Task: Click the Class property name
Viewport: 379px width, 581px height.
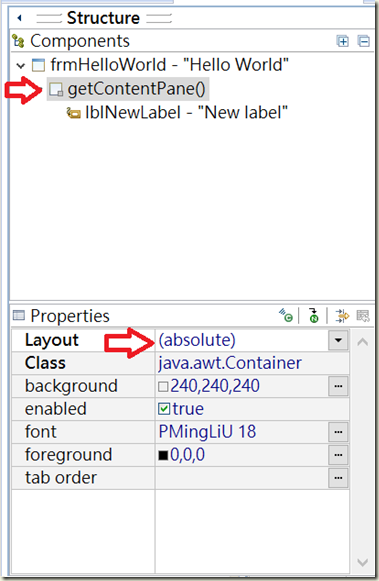Action: tap(45, 363)
